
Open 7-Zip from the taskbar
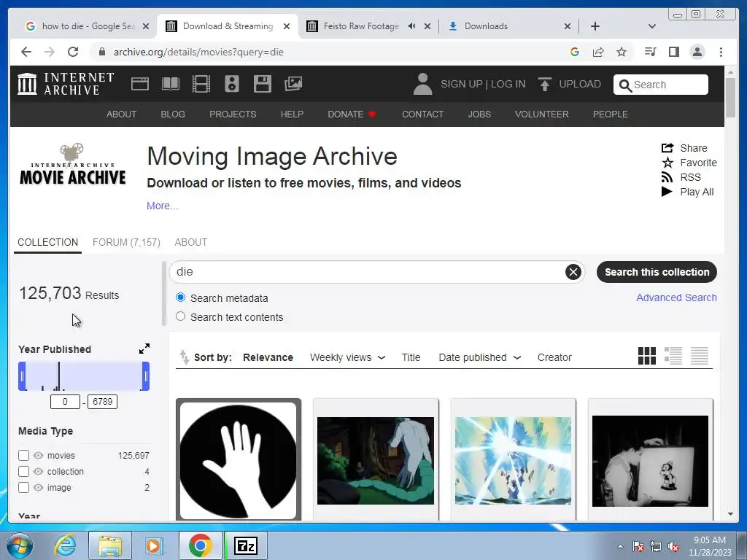point(246,545)
